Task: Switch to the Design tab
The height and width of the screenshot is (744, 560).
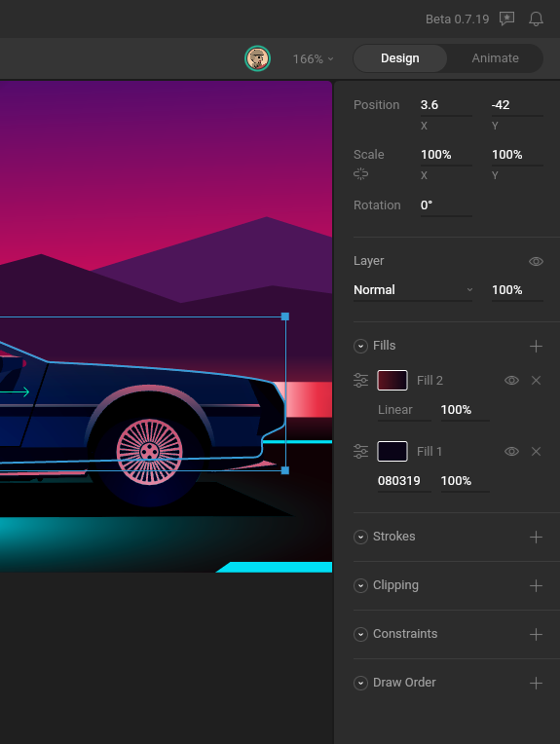Action: (x=400, y=57)
